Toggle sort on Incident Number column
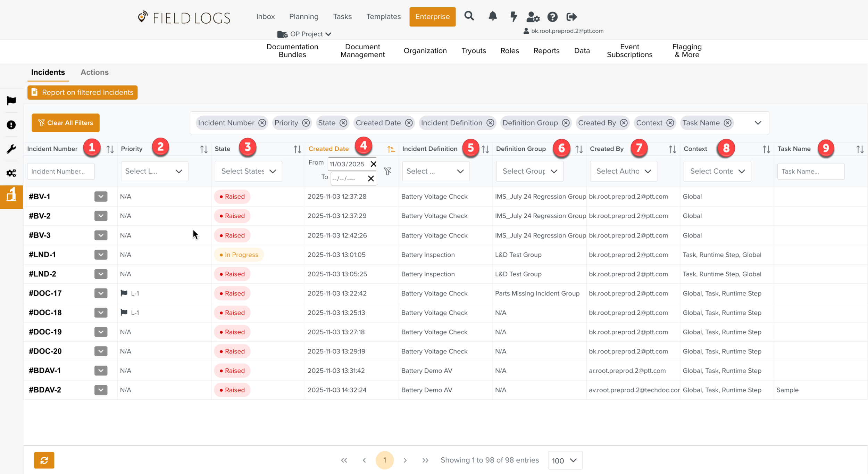The height and width of the screenshot is (474, 868). (x=110, y=149)
